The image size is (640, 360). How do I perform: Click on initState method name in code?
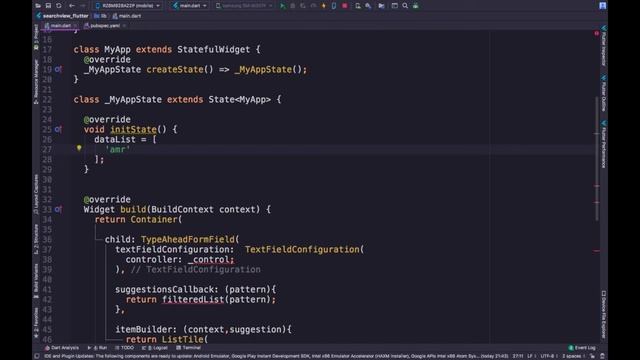[133, 129]
